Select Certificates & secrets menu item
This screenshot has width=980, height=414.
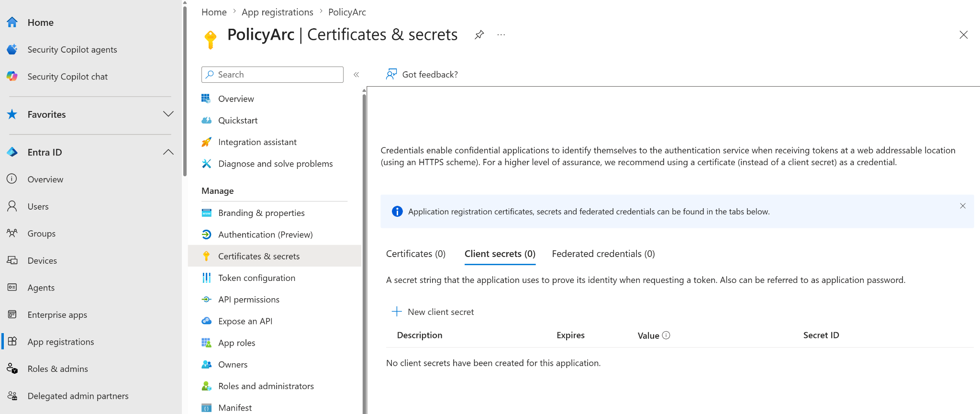tap(275, 256)
